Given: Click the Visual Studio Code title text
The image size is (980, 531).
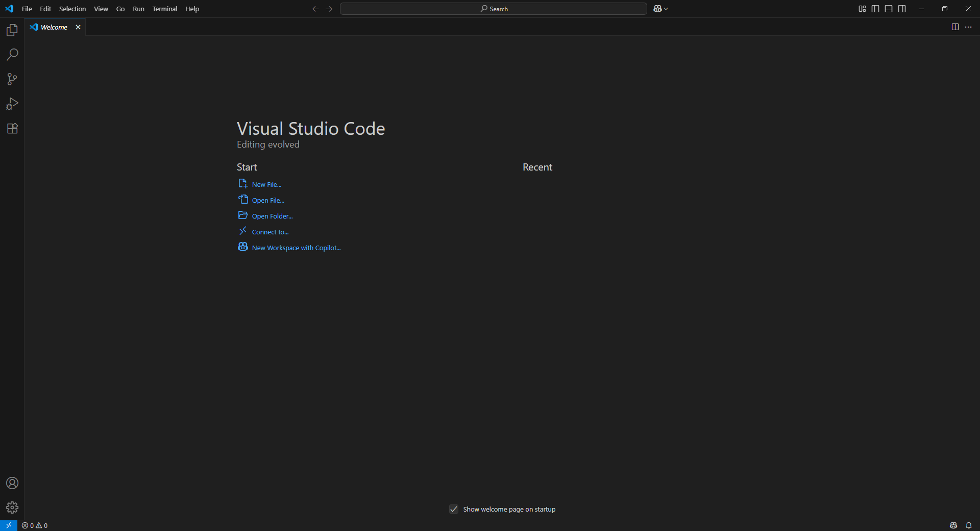Looking at the screenshot, I should click(x=311, y=129).
